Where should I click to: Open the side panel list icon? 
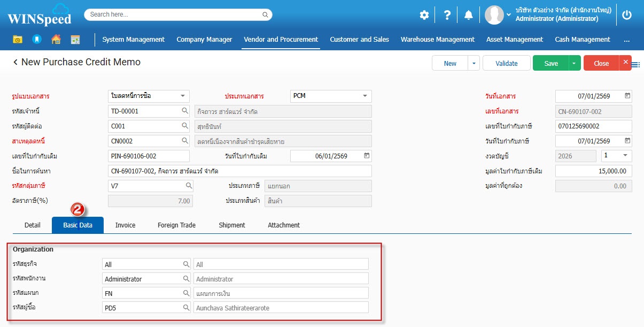[x=636, y=65]
